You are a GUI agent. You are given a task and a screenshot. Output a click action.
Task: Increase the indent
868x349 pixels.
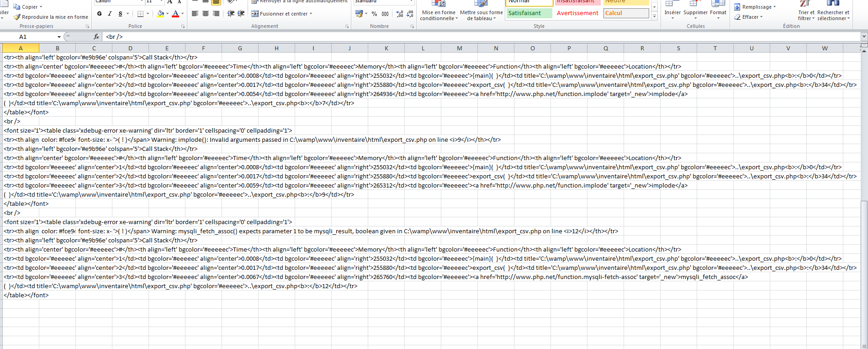[x=241, y=14]
